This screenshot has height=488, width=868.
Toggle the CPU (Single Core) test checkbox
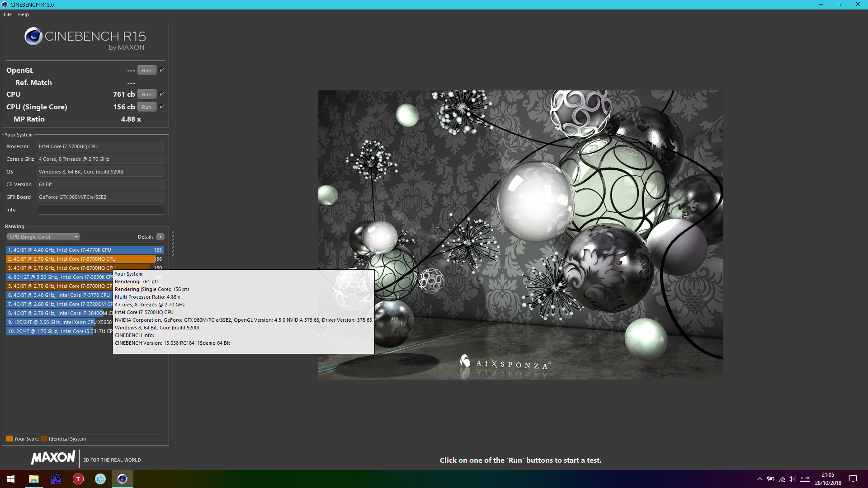coord(162,107)
